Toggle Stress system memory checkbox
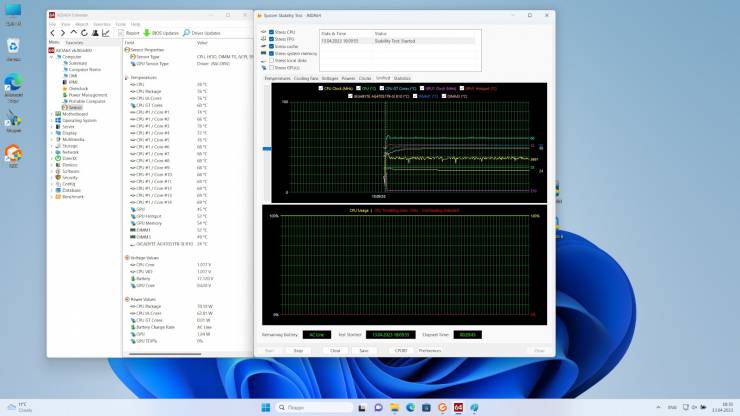Screen dimensions: 740x416 (x=271, y=53)
